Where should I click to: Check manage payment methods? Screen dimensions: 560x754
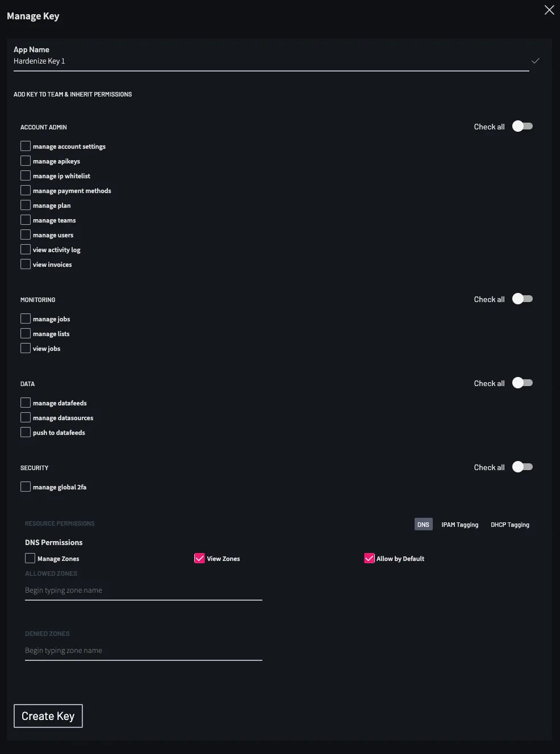25,190
